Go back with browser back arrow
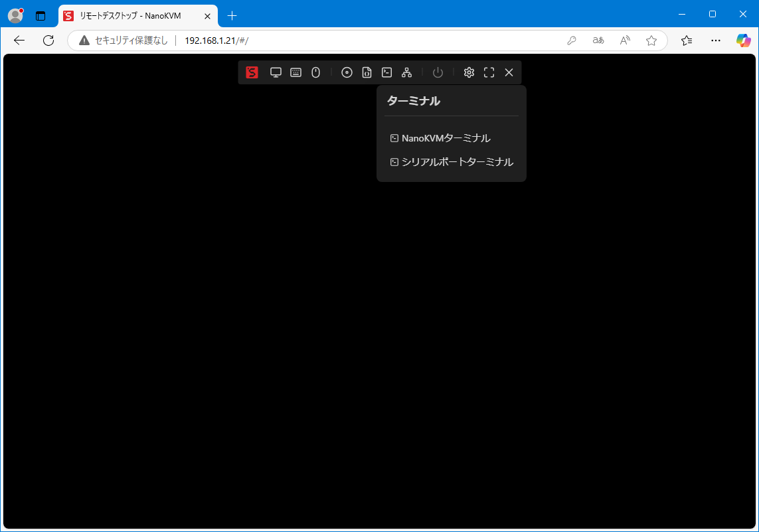759x532 pixels. (x=19, y=41)
